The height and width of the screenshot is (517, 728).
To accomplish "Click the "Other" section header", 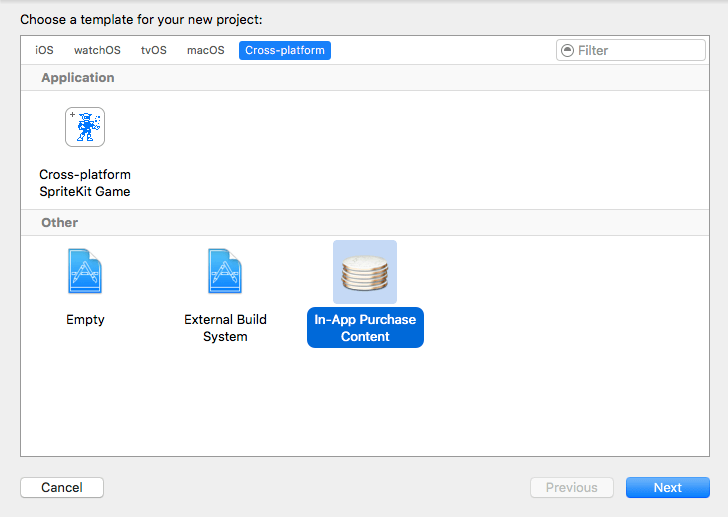I will (x=60, y=223).
